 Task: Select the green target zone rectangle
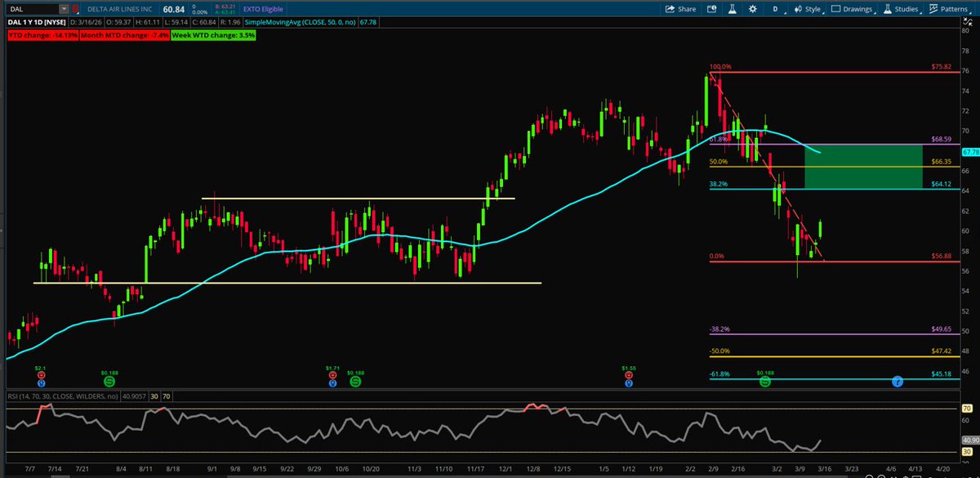pos(863,167)
